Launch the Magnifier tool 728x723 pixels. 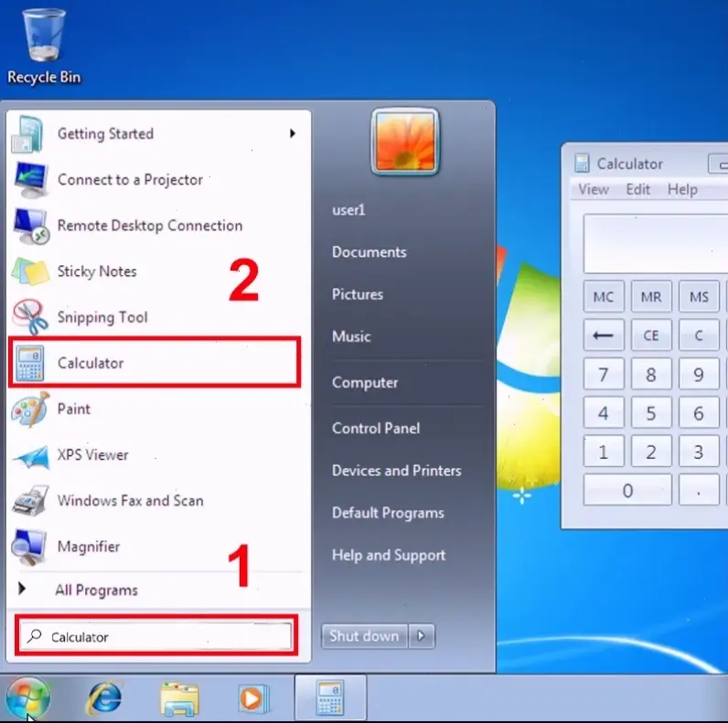coord(88,547)
